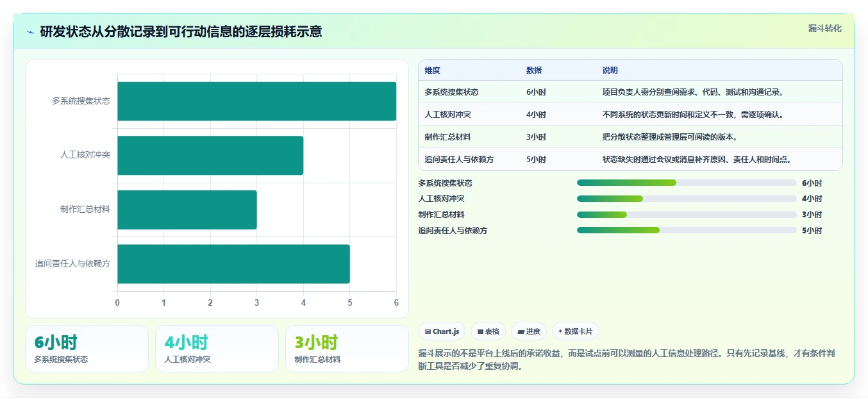Open the 4小时 人工核对冲突 data card
The image size is (868, 398).
(x=217, y=349)
